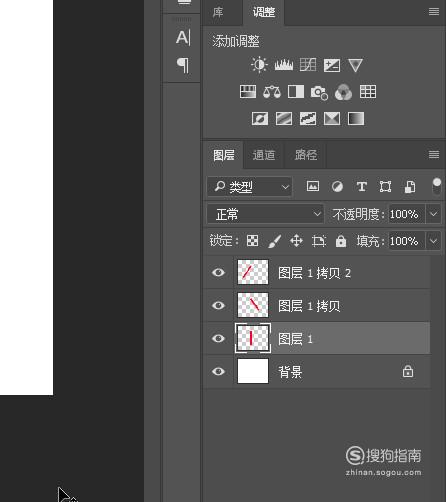Filter layers by type layers
Screen dimensions: 446x502
[362, 186]
